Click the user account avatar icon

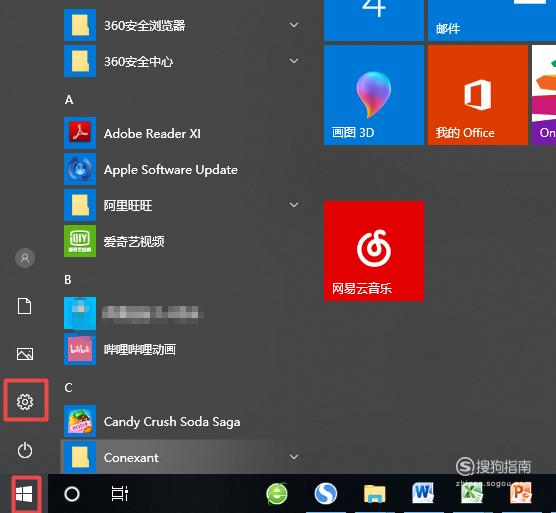[25, 257]
